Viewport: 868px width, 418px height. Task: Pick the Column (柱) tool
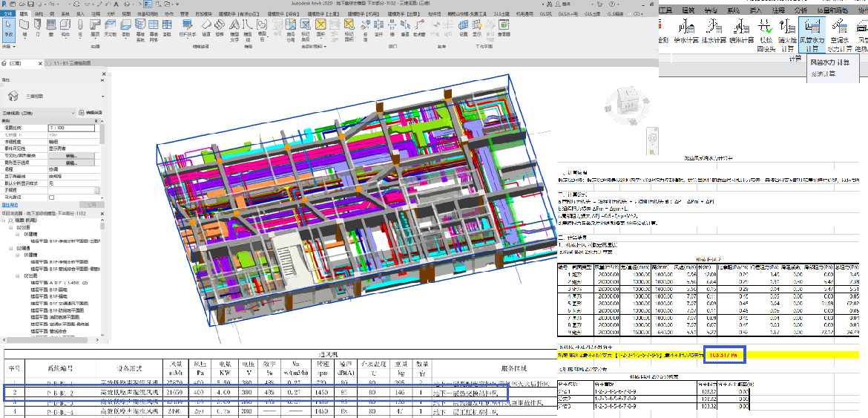(81, 27)
